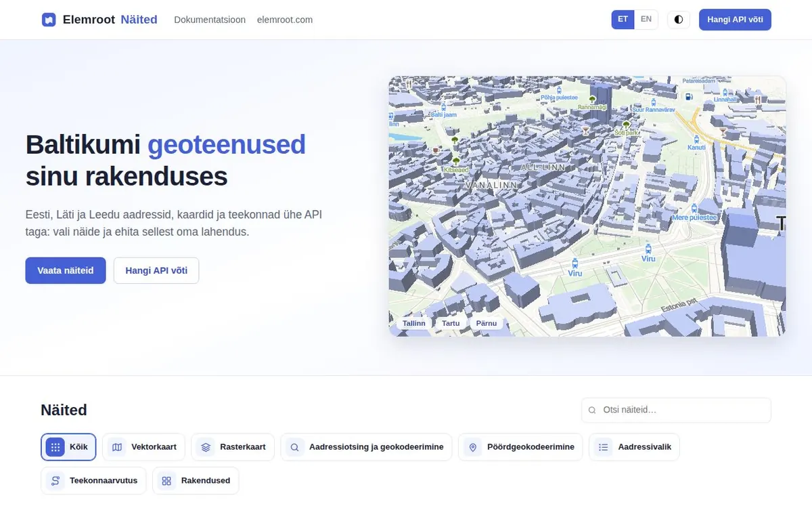The width and height of the screenshot is (812, 508).
Task: Click the Mere puiestee stop icon on map
Action: (x=694, y=208)
